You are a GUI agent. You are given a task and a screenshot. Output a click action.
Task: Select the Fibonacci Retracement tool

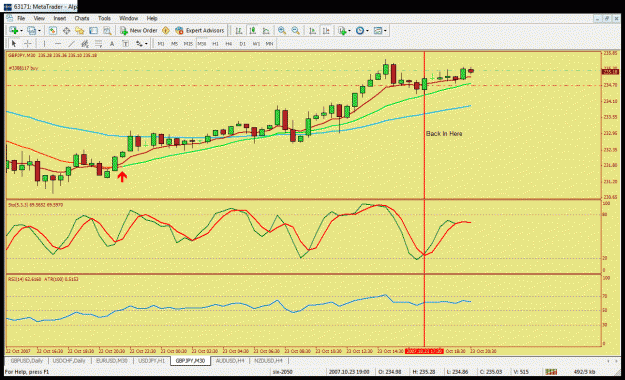(x=98, y=43)
